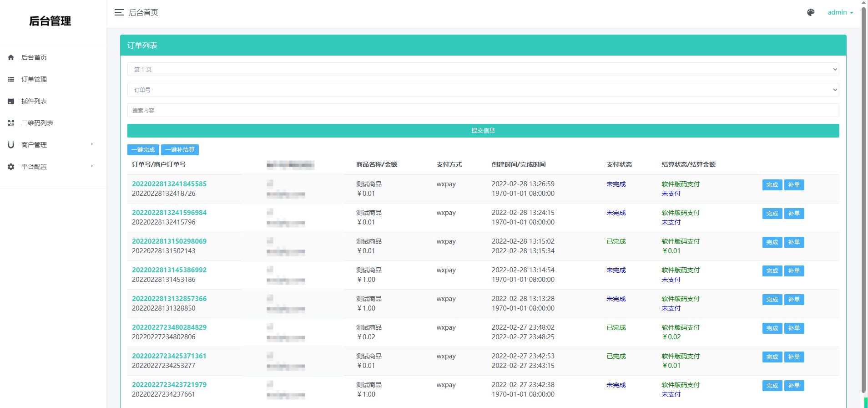The height and width of the screenshot is (408, 868).
Task: Open order link 2022022723423721979
Action: (x=169, y=385)
